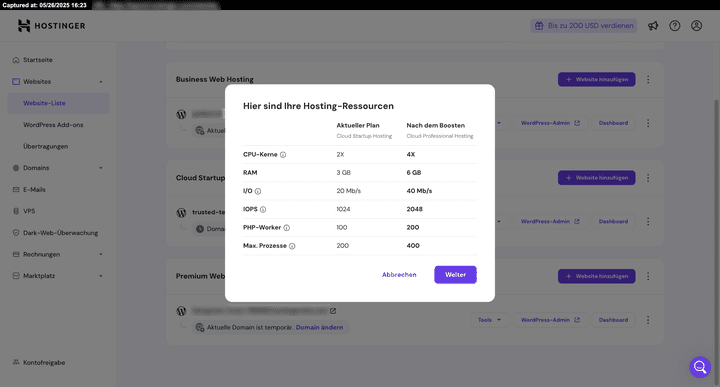The width and height of the screenshot is (720, 387).
Task: Open Cloud Startup plan three-dot menu
Action: [x=648, y=178]
